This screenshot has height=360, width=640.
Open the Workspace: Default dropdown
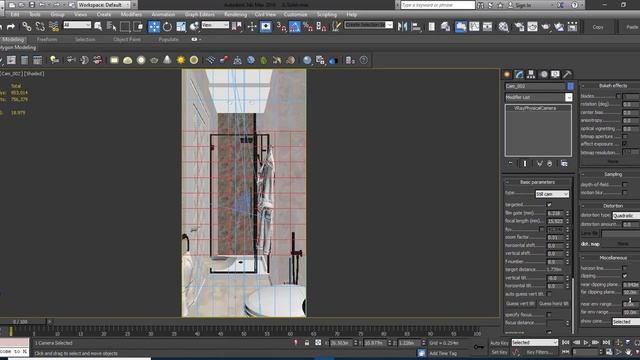click(104, 5)
